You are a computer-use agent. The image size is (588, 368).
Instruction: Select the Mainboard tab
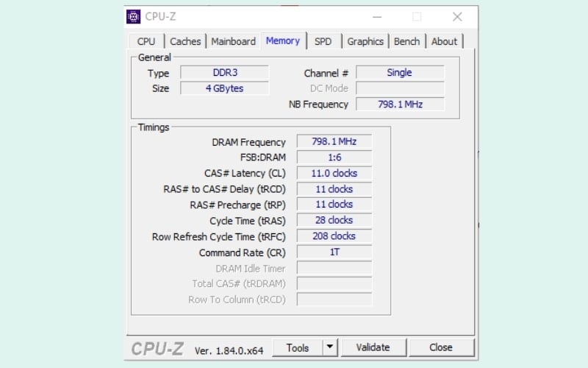coord(233,41)
